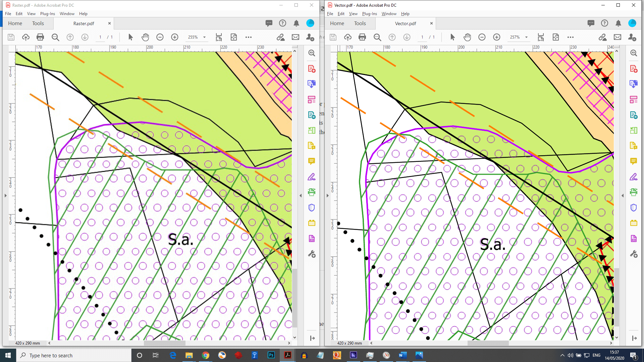Switch to the Tools tab in Raster.pdf

(38, 23)
